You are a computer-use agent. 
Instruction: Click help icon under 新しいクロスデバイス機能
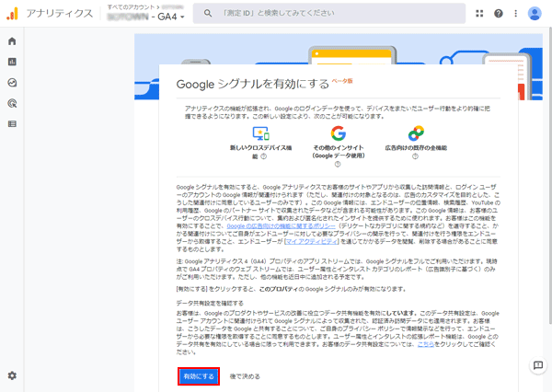point(264,156)
